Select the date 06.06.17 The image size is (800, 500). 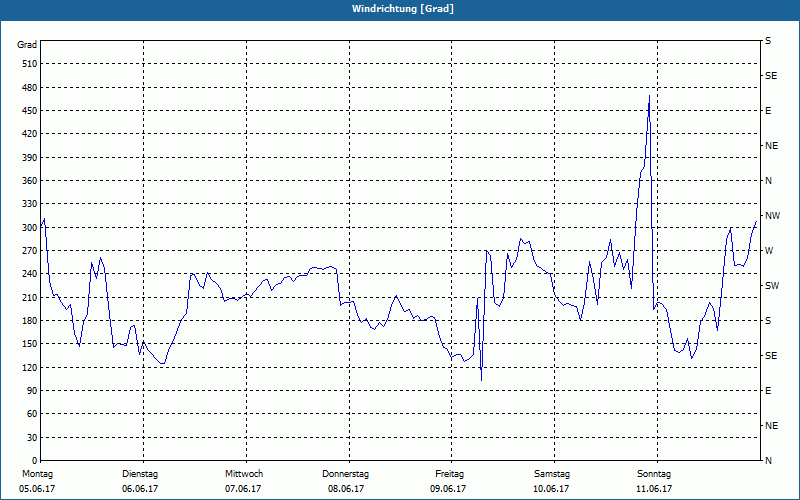tap(140, 489)
